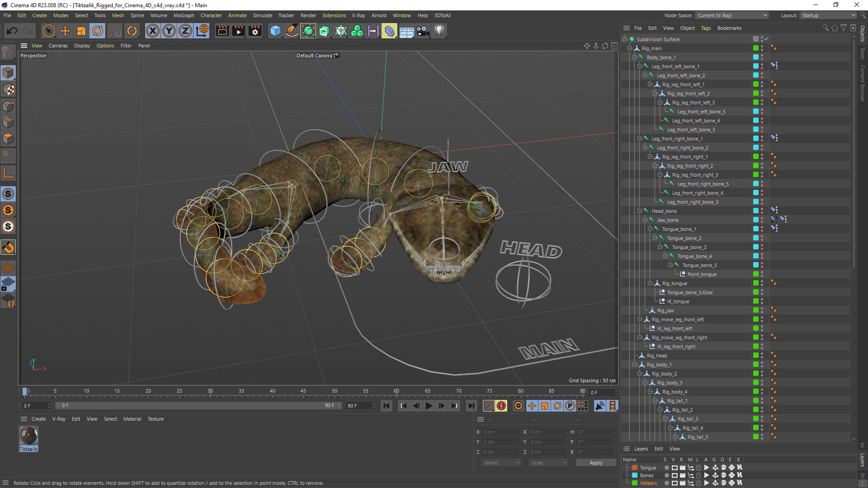Click Object Manager Bookmarks menu

(x=729, y=28)
